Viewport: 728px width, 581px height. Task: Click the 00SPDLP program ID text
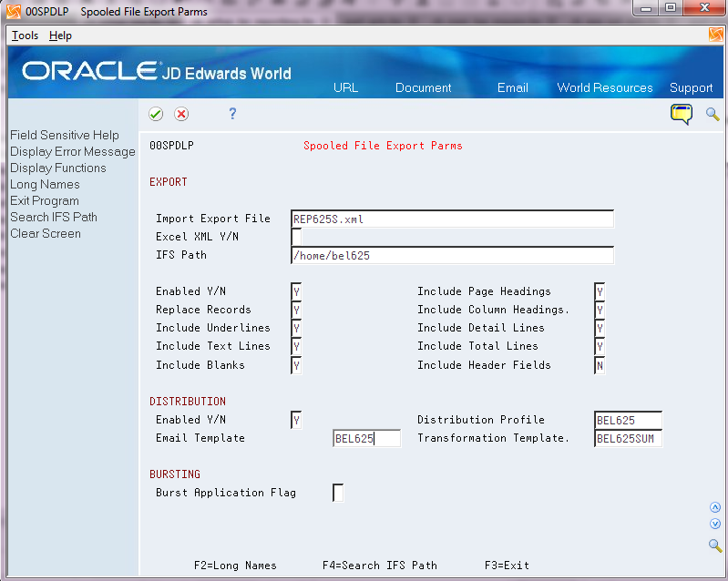[171, 146]
